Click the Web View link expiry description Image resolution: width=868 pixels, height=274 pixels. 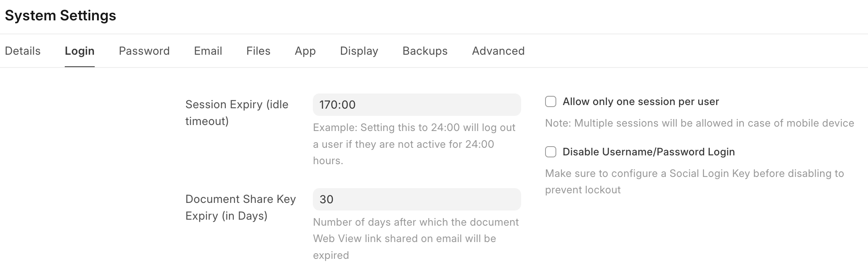416,238
